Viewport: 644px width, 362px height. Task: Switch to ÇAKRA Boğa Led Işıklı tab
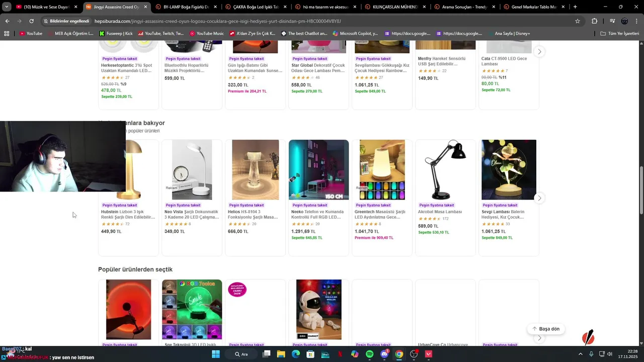[x=255, y=7]
